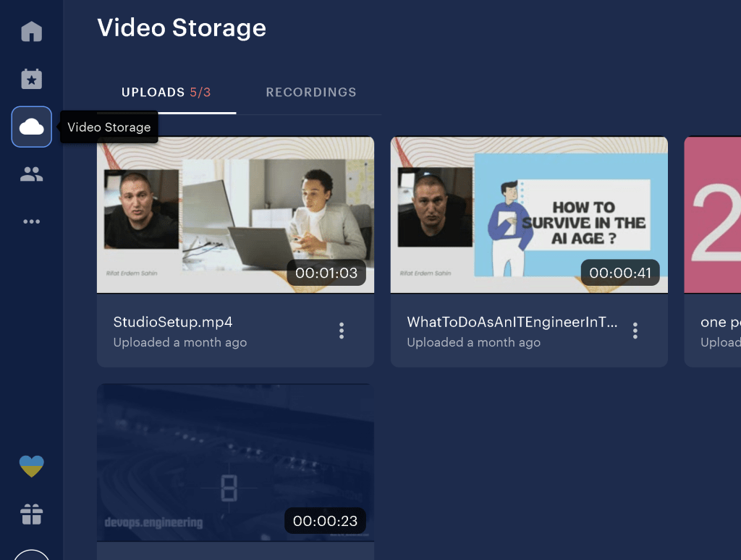Image resolution: width=741 pixels, height=560 pixels.
Task: Open the Home icon in sidebar
Action: [x=32, y=31]
